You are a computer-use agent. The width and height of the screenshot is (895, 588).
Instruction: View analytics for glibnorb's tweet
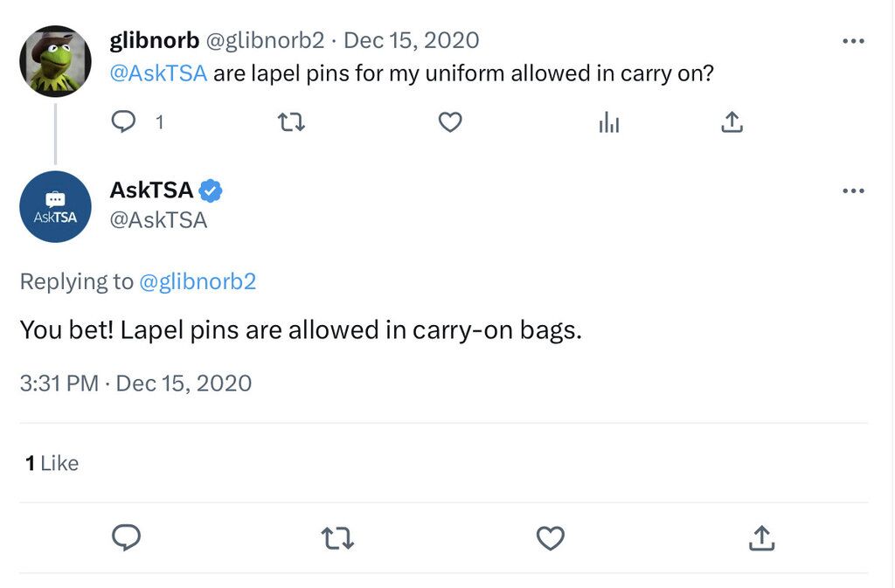tap(608, 122)
